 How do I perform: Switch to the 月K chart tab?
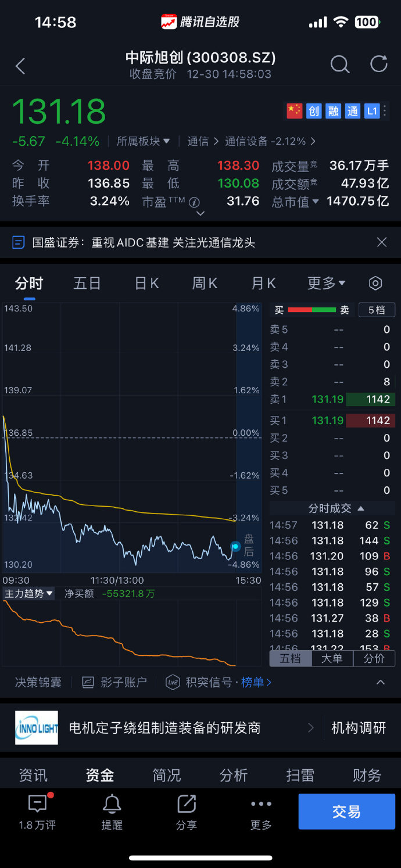pos(263,283)
